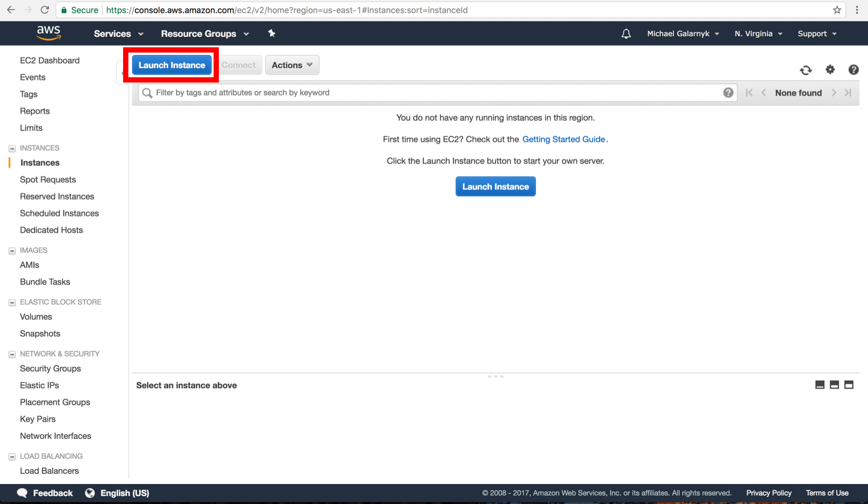Screen dimensions: 868x504
Task: Click the Launch Instance button
Action: (x=171, y=65)
